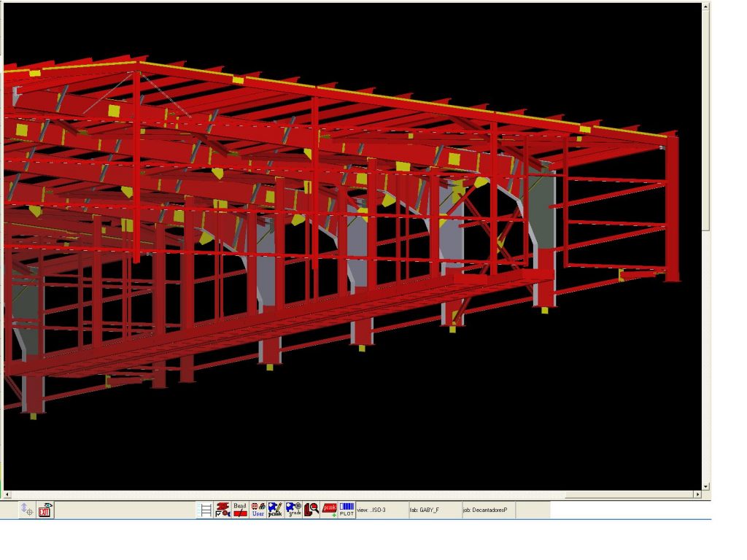Screen dimensions: 747x560
Task: Click the navigation mode arrows icon
Action: (27, 510)
